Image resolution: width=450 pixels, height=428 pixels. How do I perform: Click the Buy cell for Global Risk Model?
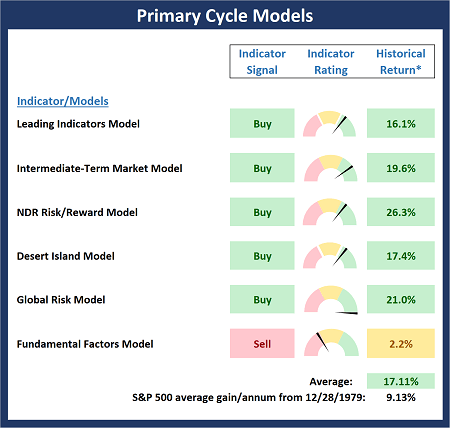click(x=262, y=299)
